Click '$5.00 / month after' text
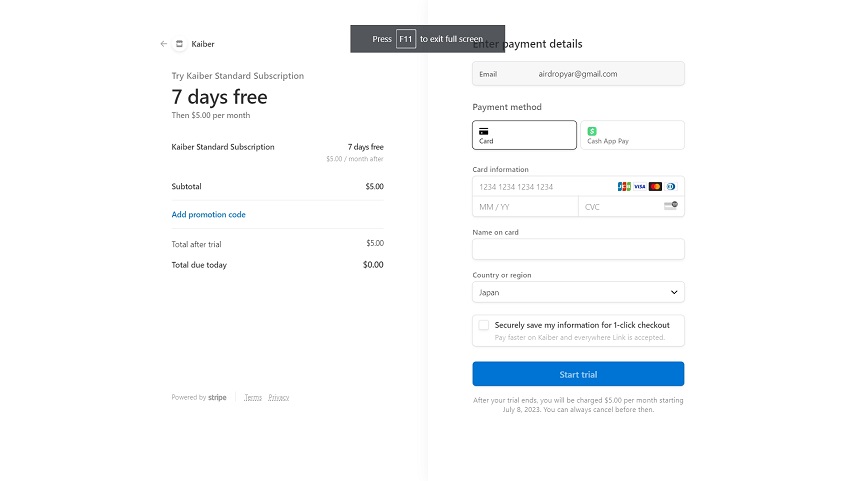Viewport: 856px width, 481px height. 355,159
